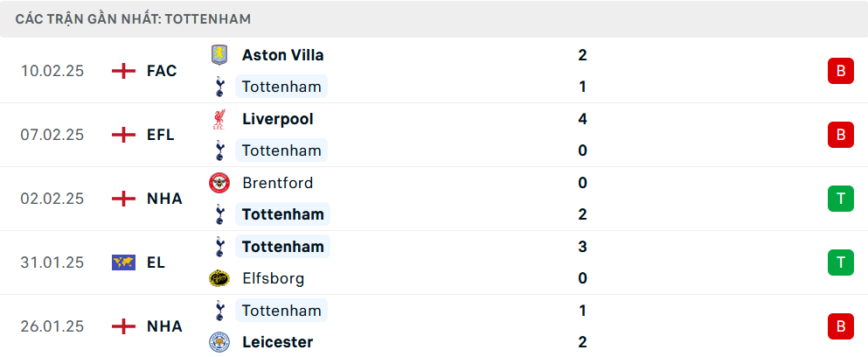Click the green T badge for Elfsborg match
868x357 pixels.
(840, 262)
